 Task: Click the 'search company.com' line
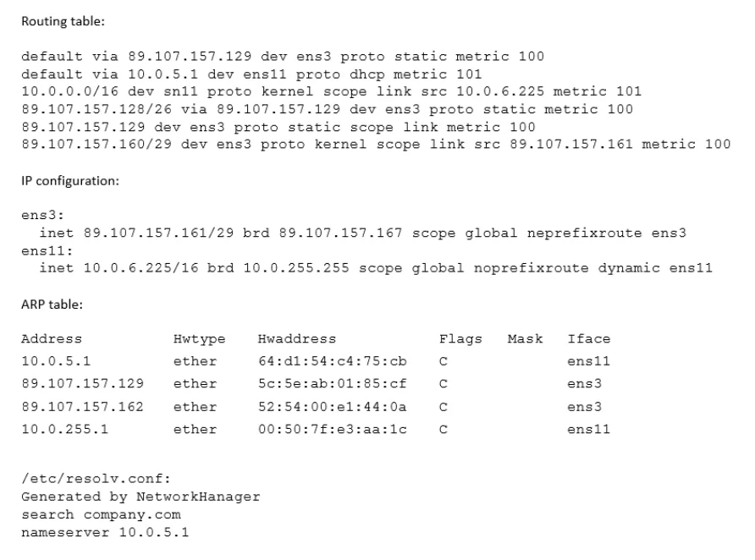(x=101, y=515)
